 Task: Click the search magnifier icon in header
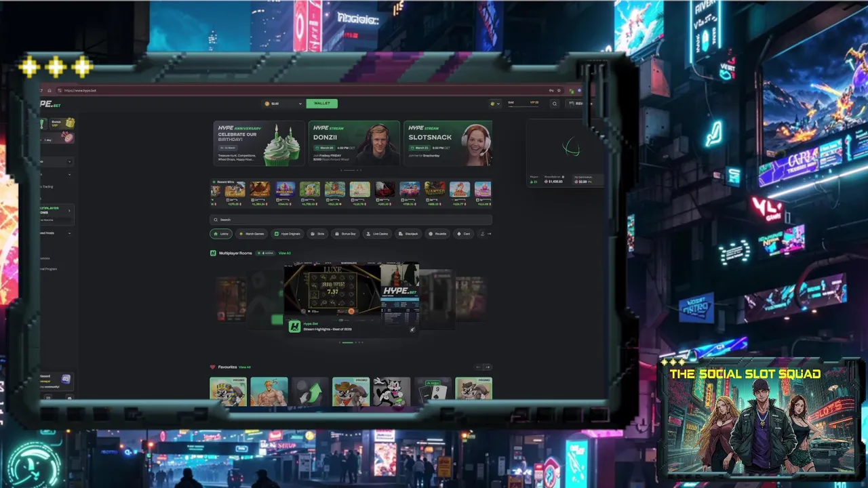554,104
